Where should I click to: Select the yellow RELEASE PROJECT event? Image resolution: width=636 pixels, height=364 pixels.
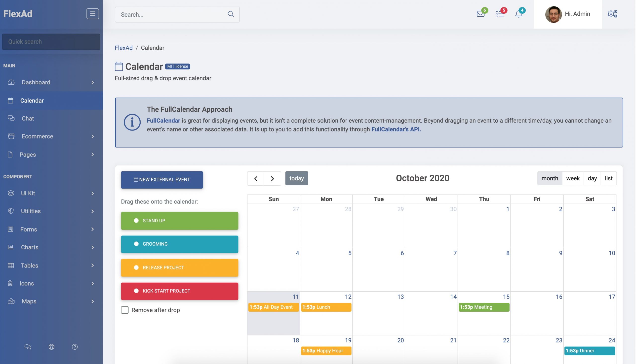point(179,267)
